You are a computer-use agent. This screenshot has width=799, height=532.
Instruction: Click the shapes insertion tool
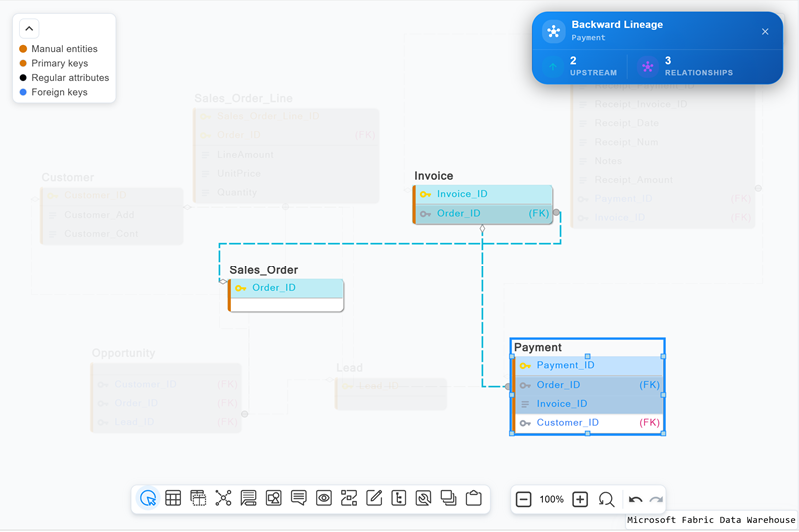273,498
